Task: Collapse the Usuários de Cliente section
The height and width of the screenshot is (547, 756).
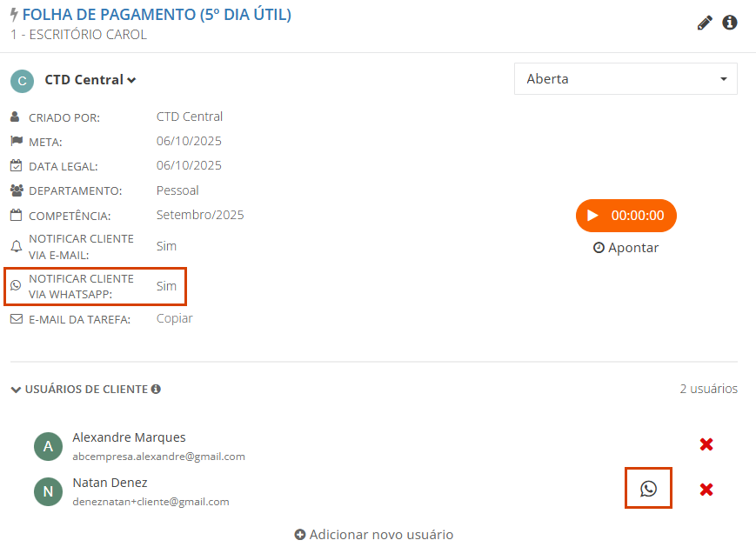Action: coord(16,390)
